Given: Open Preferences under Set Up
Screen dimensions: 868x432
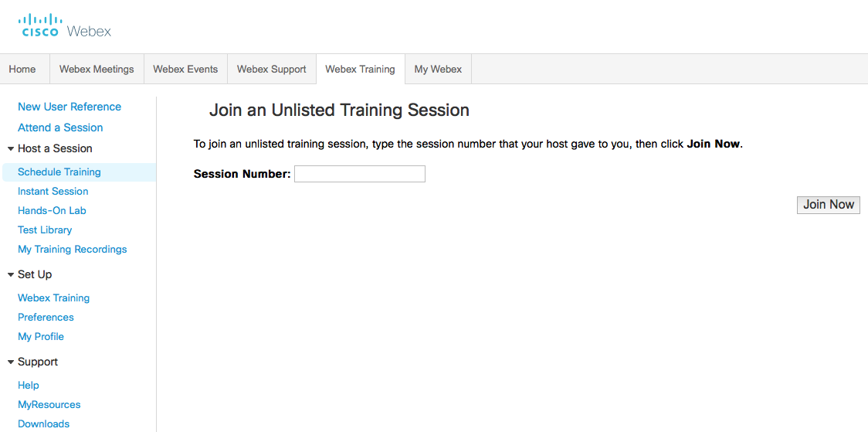Looking at the screenshot, I should [x=46, y=317].
